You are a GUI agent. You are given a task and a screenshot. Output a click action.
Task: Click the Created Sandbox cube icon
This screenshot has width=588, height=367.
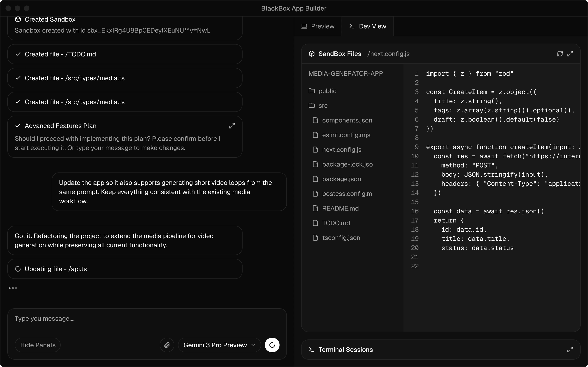tap(18, 19)
